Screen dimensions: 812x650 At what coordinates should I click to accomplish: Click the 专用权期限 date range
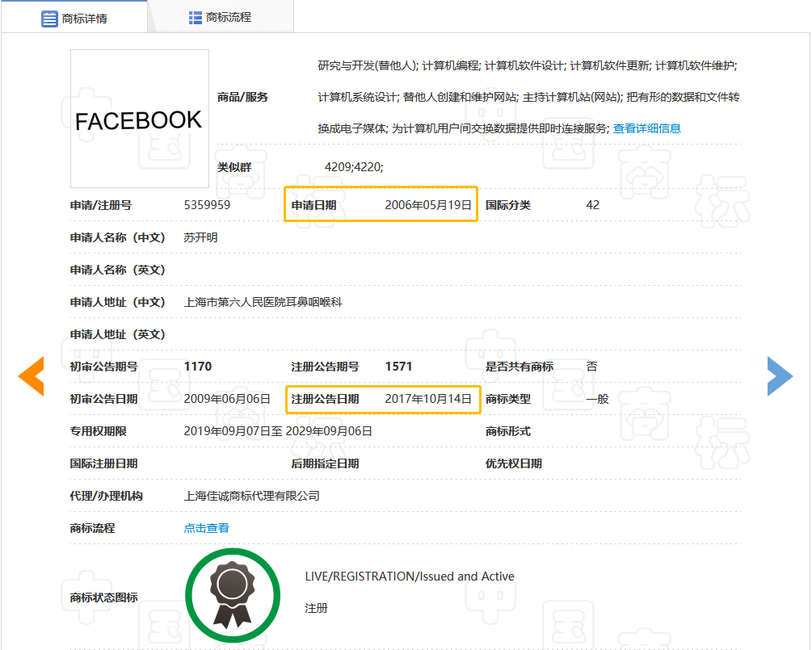[x=278, y=431]
